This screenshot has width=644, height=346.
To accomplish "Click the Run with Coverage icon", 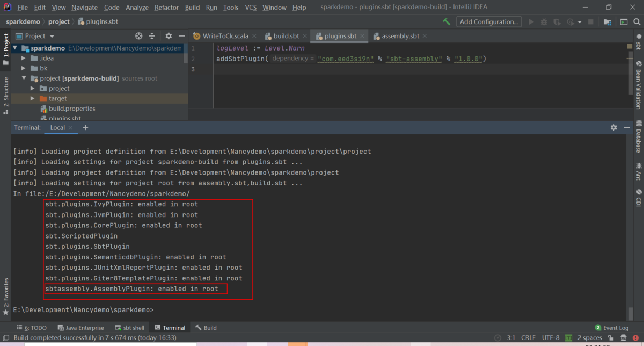I will point(557,22).
